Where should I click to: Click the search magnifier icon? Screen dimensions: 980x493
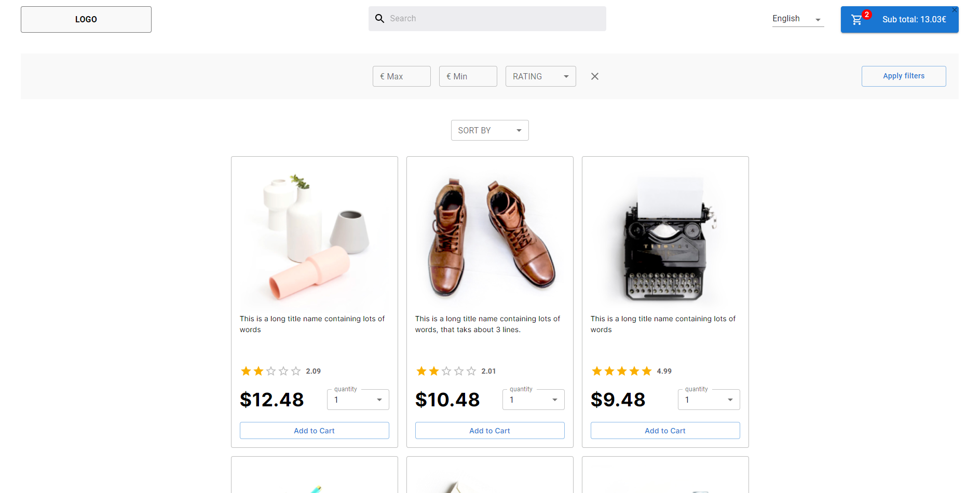pos(380,19)
